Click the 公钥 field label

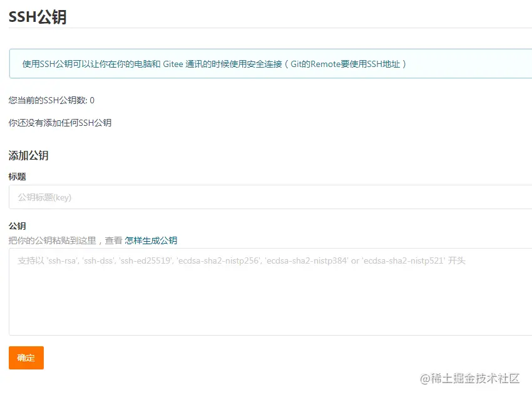coord(18,226)
